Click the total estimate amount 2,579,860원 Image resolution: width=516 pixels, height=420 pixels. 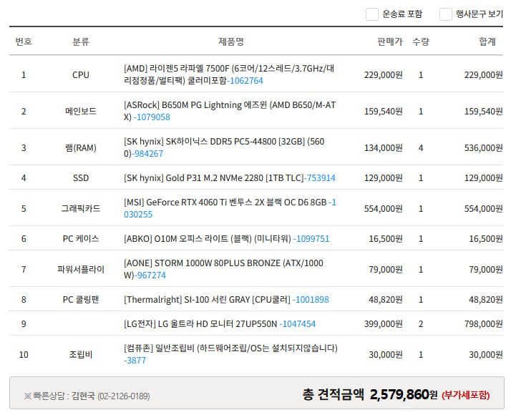tap(404, 394)
